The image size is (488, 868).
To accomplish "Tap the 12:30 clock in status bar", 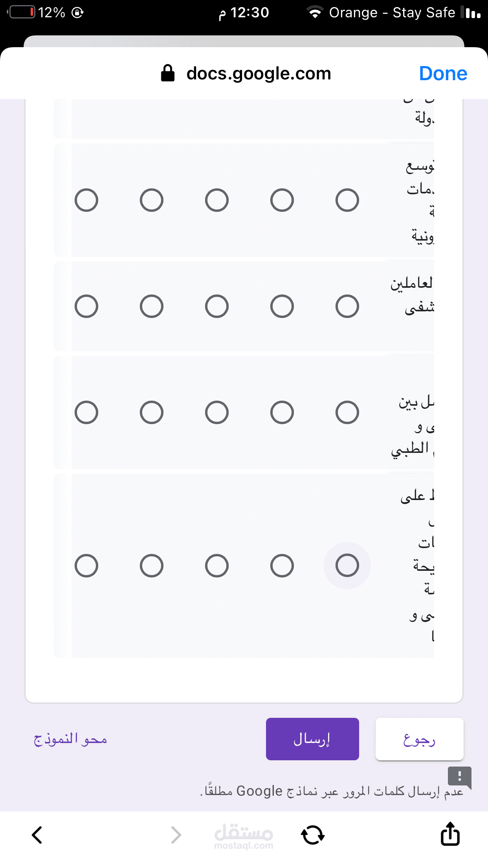I will (250, 13).
